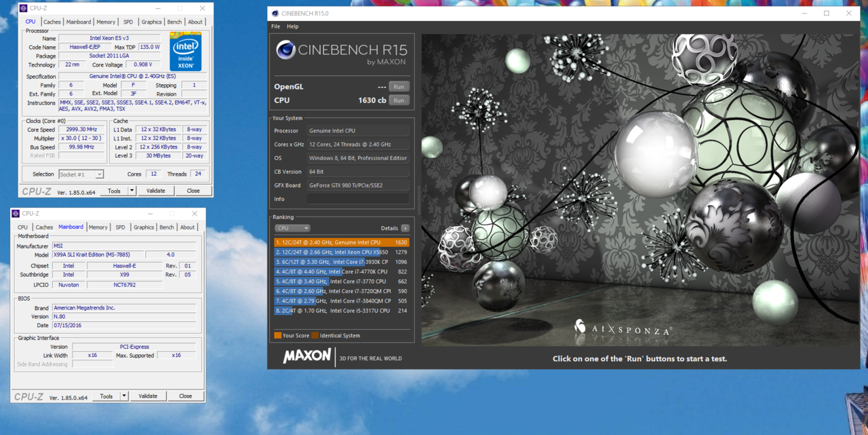Click Close button in Mainboard CPU-Z window
Screen dimensions: 868x435
(x=185, y=396)
